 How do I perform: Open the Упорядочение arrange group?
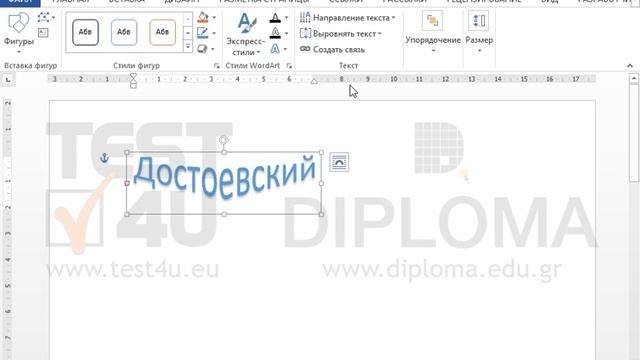(x=433, y=33)
